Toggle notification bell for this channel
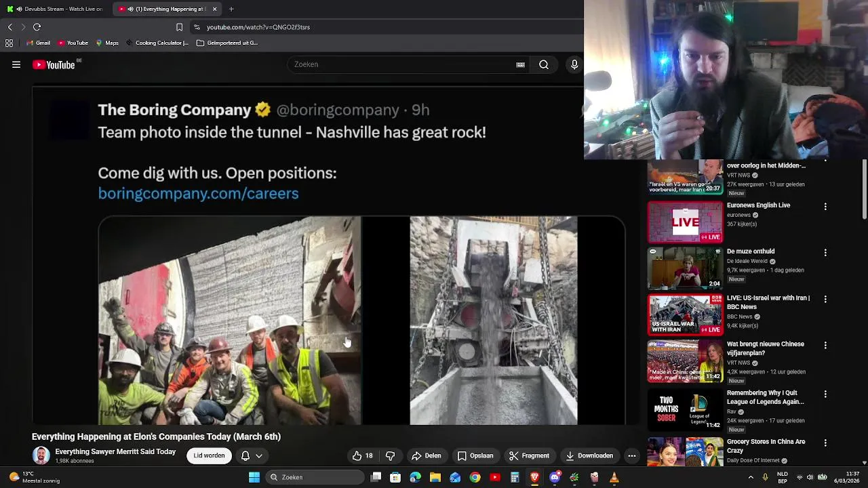The image size is (868, 488). (252, 456)
